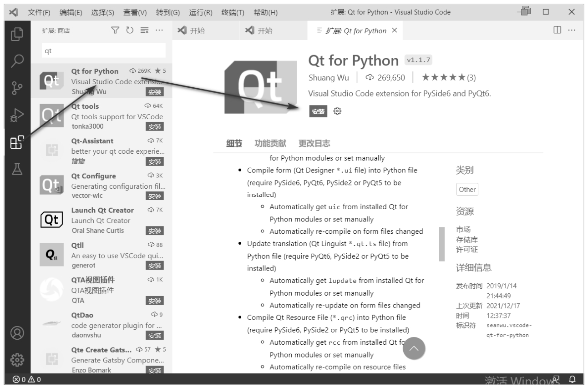The width and height of the screenshot is (588, 387).
Task: Open notifications bell in status bar
Action: pyautogui.click(x=573, y=379)
